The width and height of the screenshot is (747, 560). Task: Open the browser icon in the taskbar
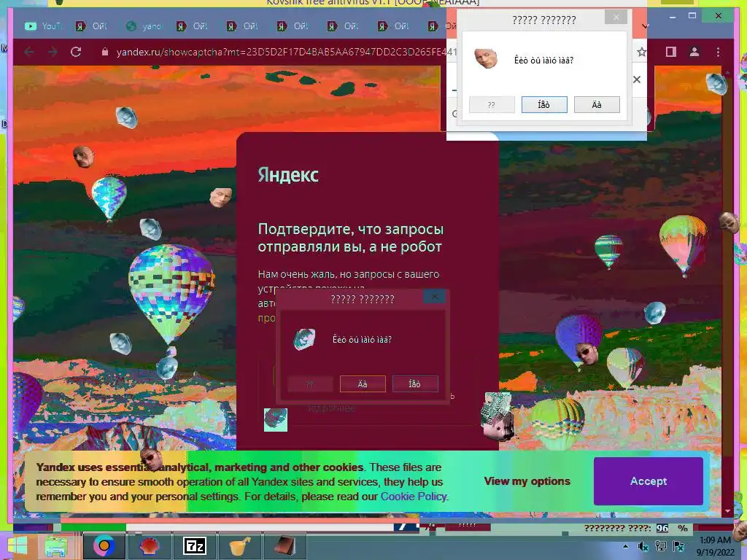104,545
